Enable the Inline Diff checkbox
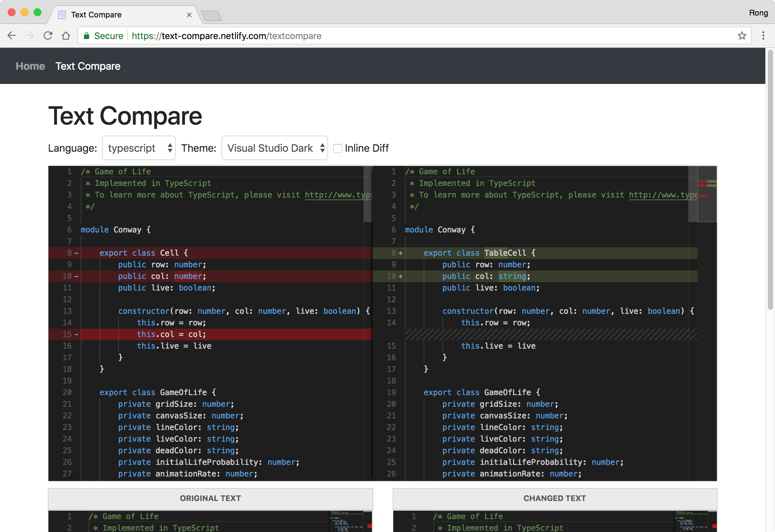This screenshot has width=775, height=532. (337, 148)
